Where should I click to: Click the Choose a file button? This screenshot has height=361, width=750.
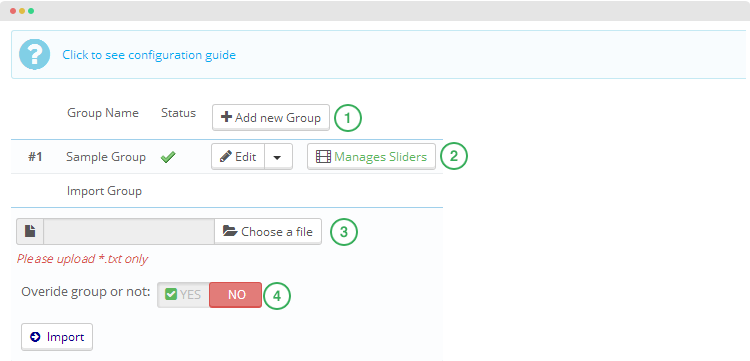268,232
